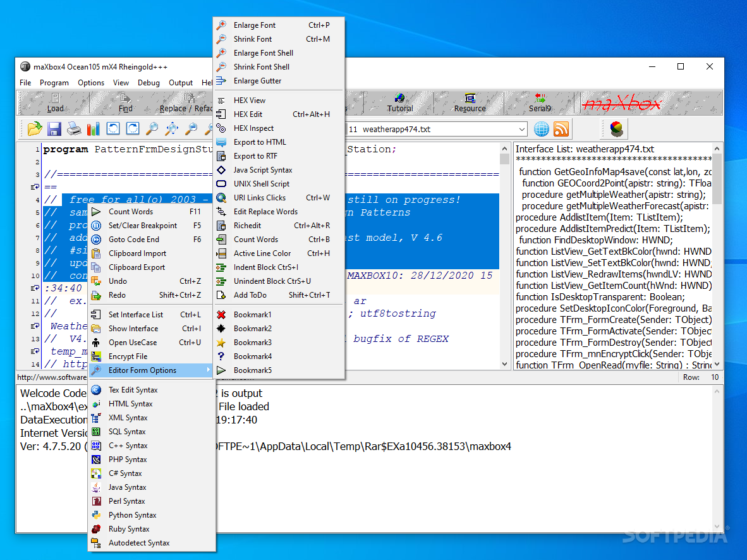747x560 pixels.
Task: Click the Java Syntax coffee icon
Action: (x=96, y=487)
